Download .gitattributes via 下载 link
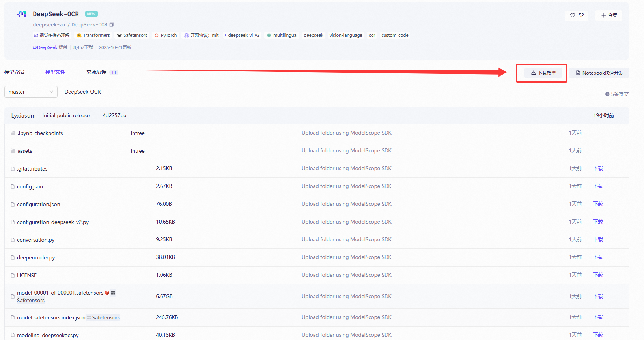 tap(598, 168)
